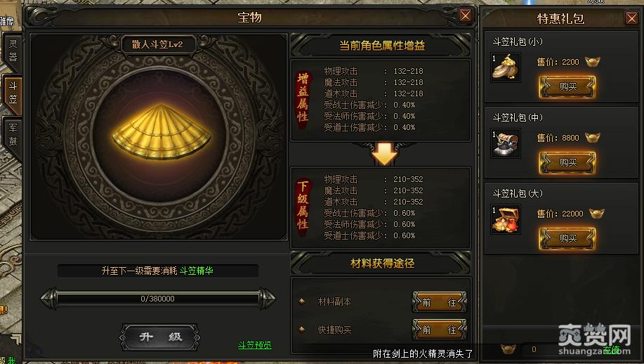This screenshot has width=644, height=364.
Task: Switch to the 灵器 side tab
Action: 13,51
